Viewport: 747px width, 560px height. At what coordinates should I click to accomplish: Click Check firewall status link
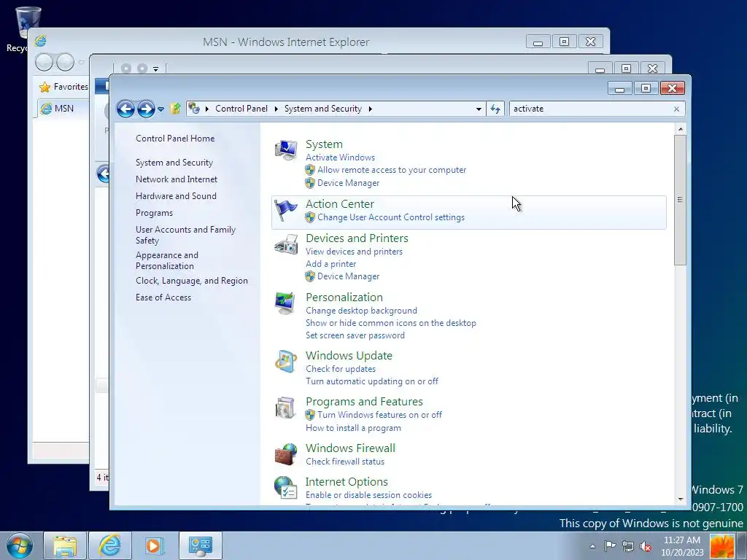(x=344, y=462)
